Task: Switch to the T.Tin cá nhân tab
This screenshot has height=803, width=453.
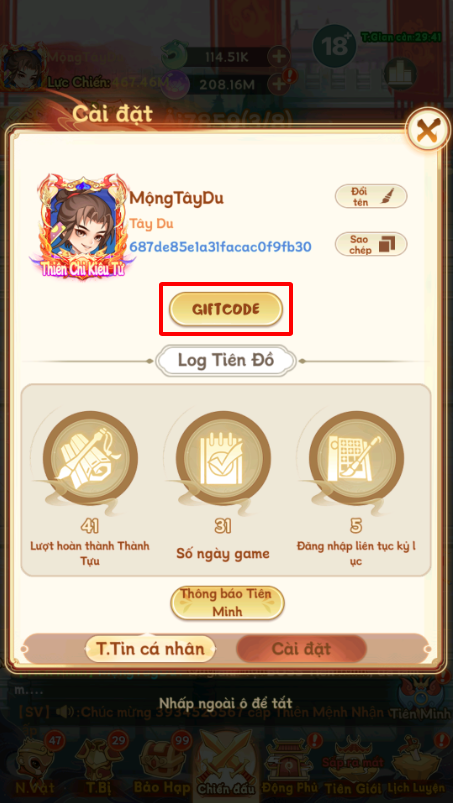Action: tap(150, 649)
